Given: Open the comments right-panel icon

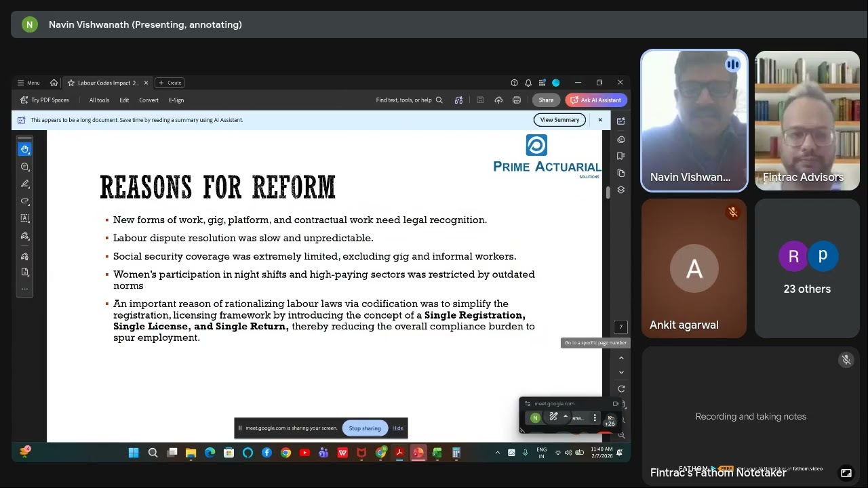Looking at the screenshot, I should point(620,139).
